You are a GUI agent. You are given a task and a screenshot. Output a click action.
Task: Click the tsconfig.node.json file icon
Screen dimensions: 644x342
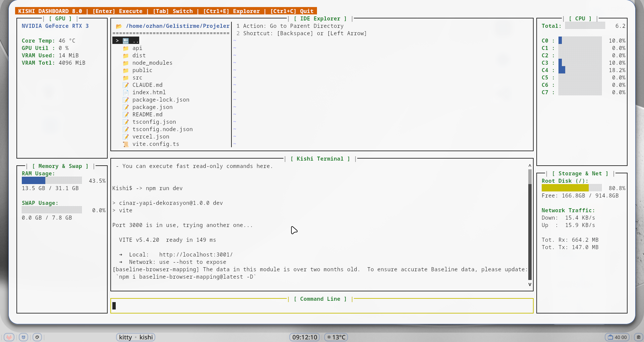tap(126, 129)
